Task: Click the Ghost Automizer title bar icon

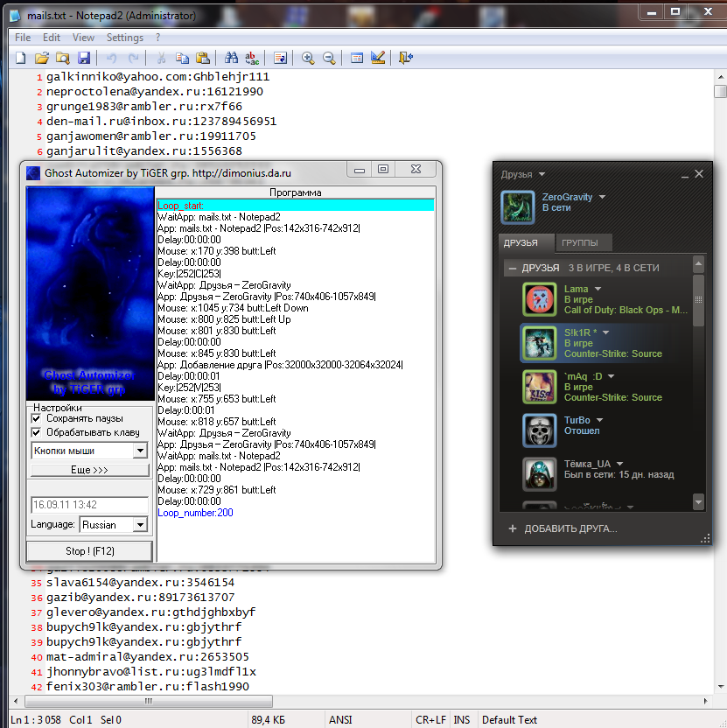Action: coord(33,173)
